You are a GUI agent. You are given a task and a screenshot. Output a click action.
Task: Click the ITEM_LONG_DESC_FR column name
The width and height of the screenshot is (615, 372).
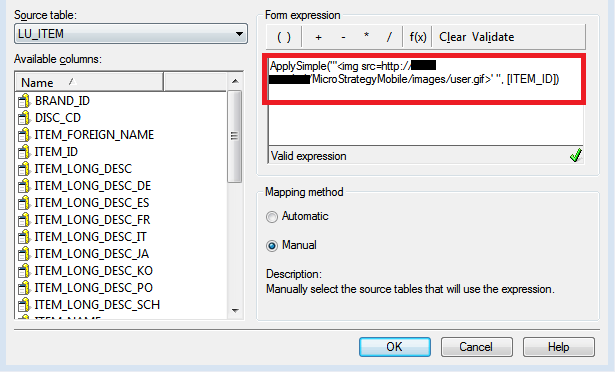[93, 220]
